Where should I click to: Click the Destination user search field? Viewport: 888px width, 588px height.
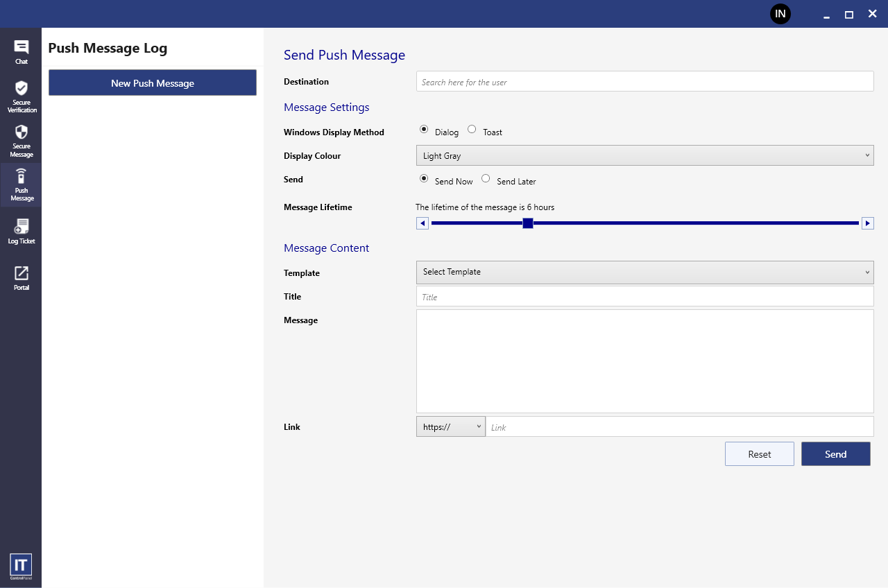tap(644, 82)
